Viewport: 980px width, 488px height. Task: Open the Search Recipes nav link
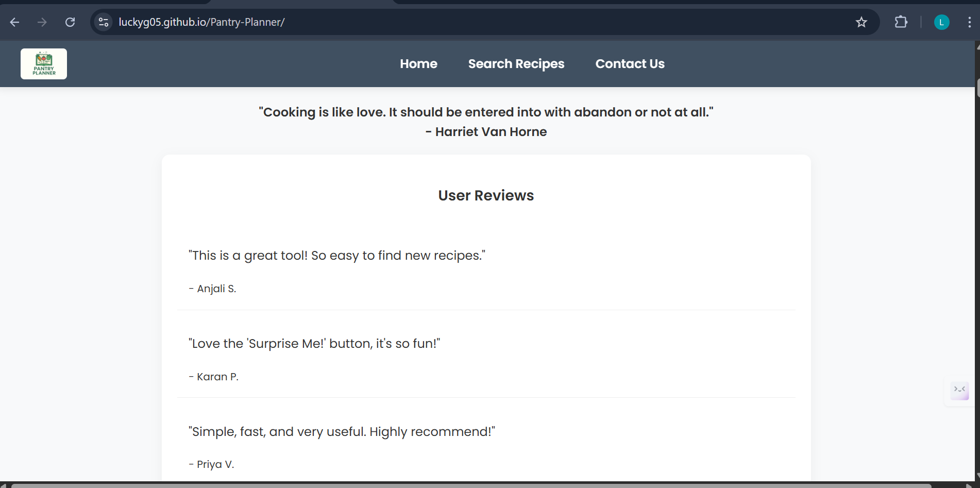click(x=516, y=64)
